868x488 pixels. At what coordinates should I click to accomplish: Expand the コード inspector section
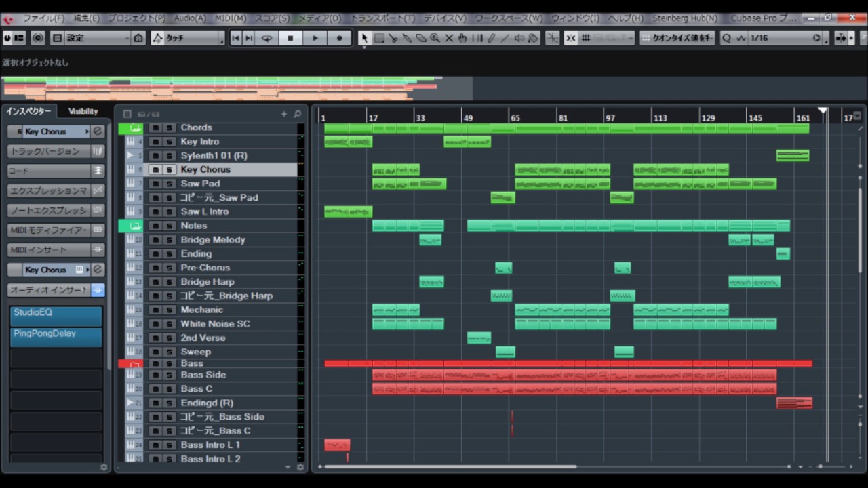[x=56, y=171]
